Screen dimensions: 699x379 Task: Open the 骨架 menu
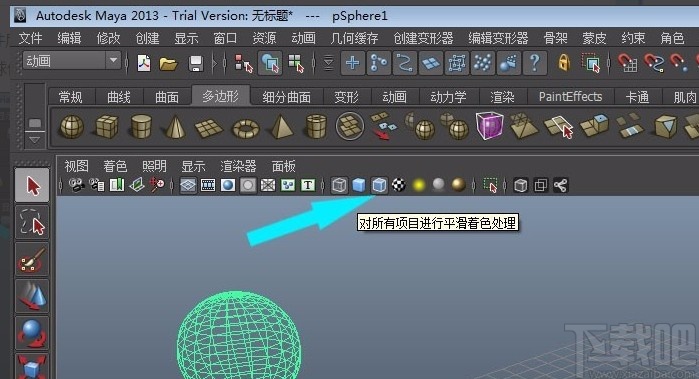coord(555,38)
